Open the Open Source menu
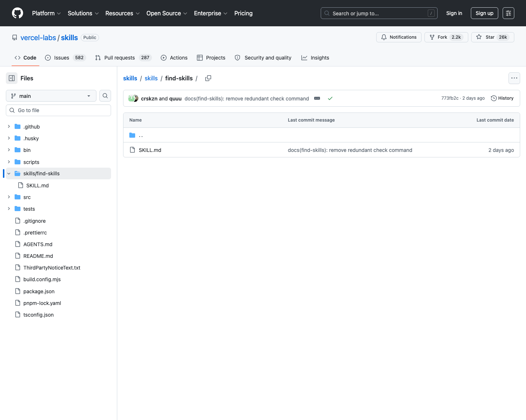 pyautogui.click(x=167, y=13)
